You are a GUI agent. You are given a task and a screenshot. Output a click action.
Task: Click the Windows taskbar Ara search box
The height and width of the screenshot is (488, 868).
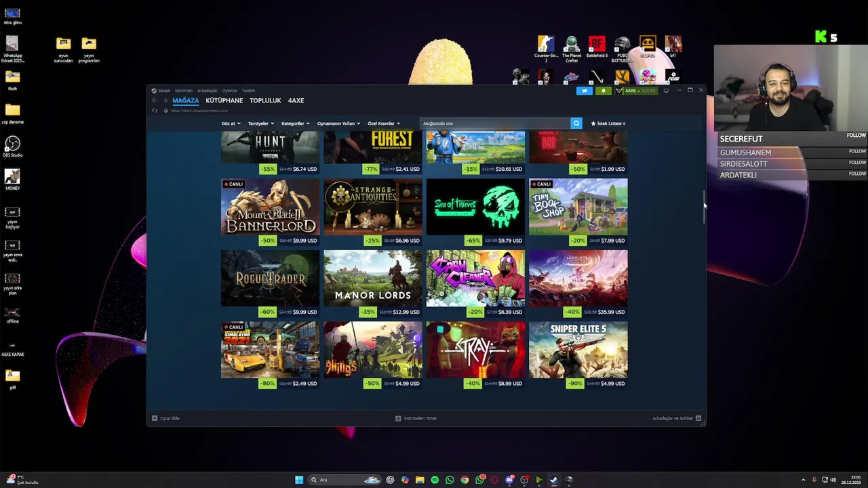coord(344,480)
